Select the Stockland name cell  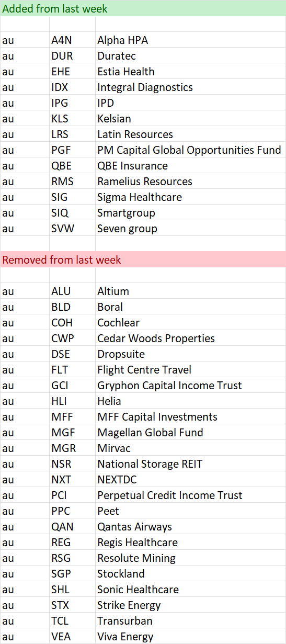pyautogui.click(x=190, y=573)
